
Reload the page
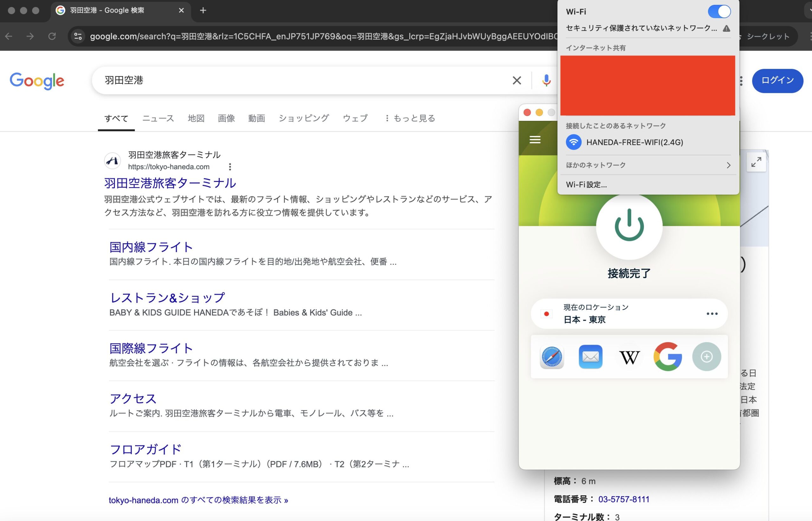pos(52,36)
